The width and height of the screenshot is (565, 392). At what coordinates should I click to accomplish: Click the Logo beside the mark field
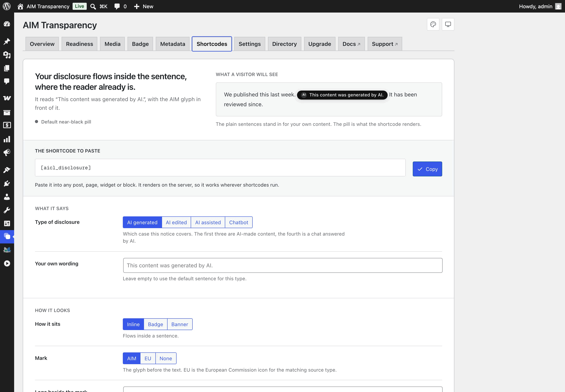pos(283,389)
